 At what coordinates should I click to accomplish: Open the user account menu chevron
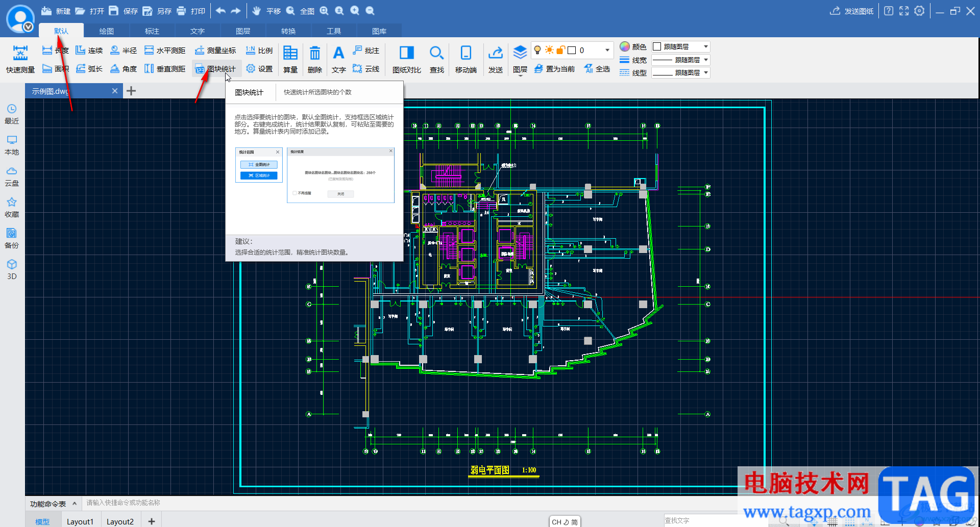pos(29,27)
